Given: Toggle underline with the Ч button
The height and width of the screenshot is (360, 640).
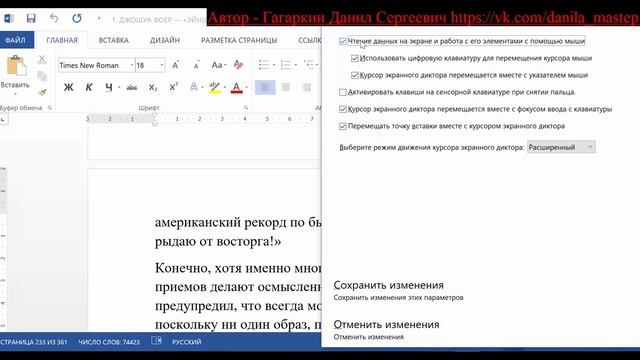Looking at the screenshot, I should [109, 87].
